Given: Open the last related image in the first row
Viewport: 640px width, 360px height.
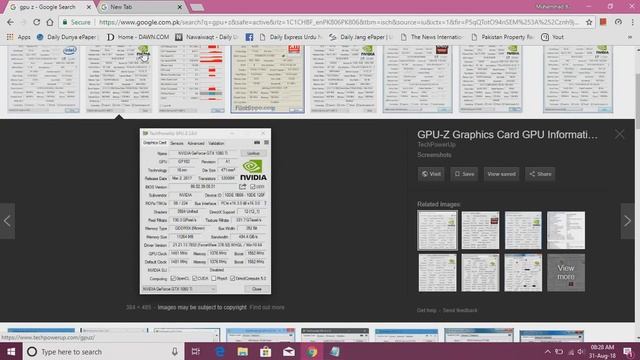Looking at the screenshot, I should point(566,230).
